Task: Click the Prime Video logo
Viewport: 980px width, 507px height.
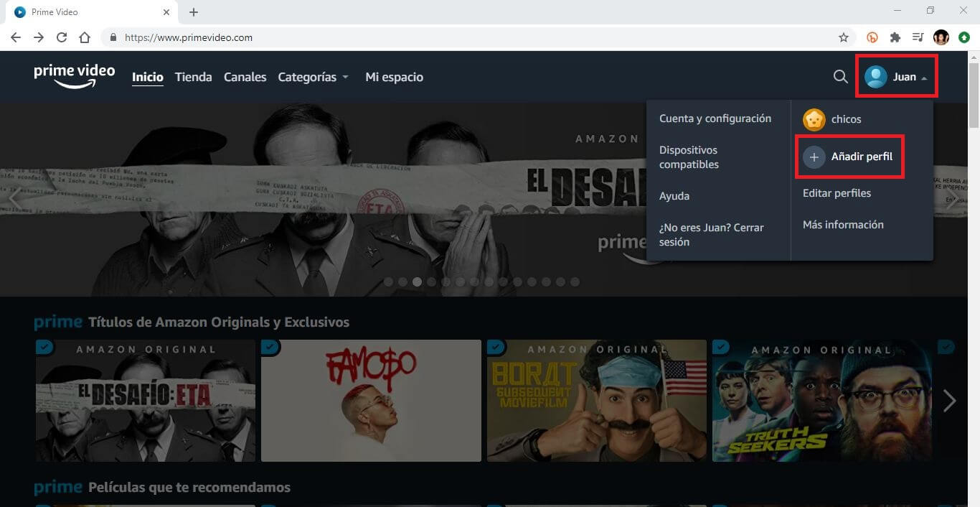Action: pos(74,76)
